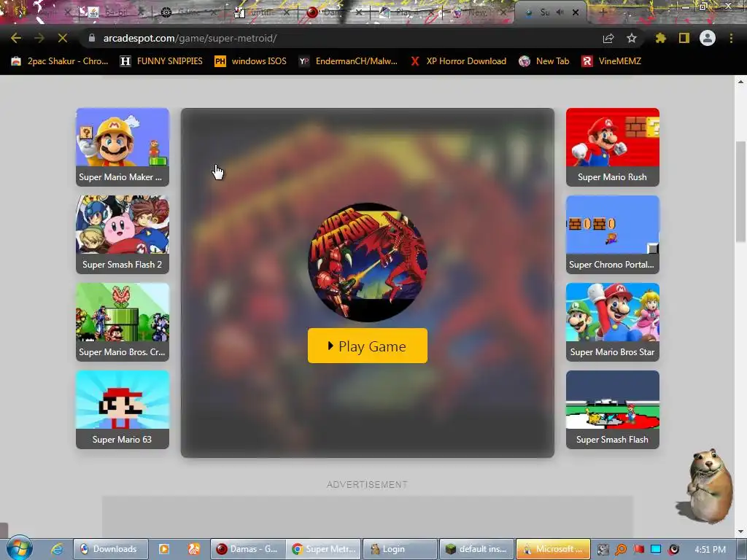Open the XP Horror Download bookmark

coord(458,61)
